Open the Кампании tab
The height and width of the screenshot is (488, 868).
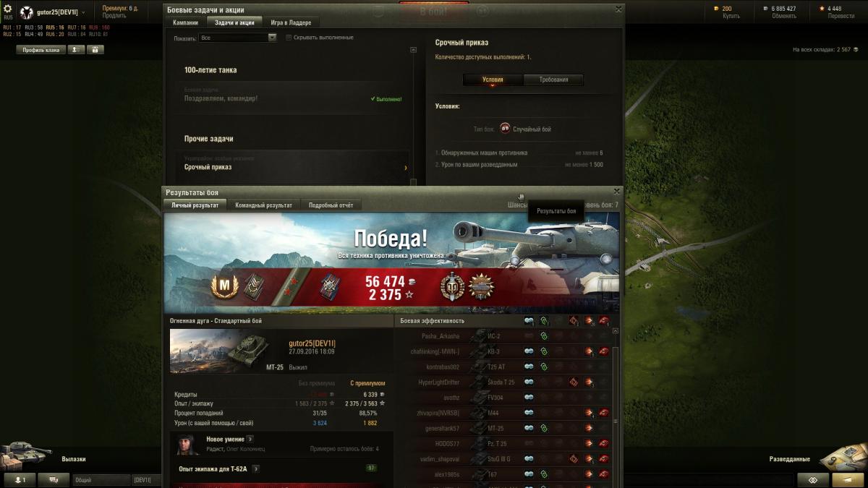coord(186,22)
